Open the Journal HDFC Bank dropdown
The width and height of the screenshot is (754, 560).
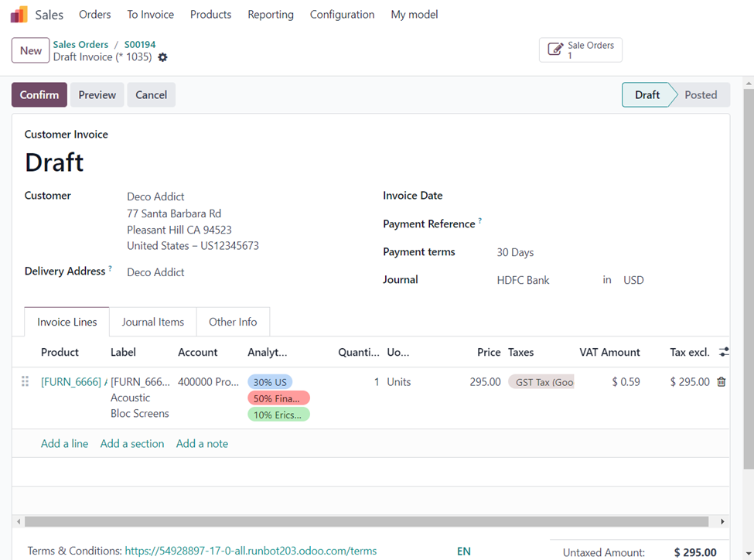[x=541, y=280]
